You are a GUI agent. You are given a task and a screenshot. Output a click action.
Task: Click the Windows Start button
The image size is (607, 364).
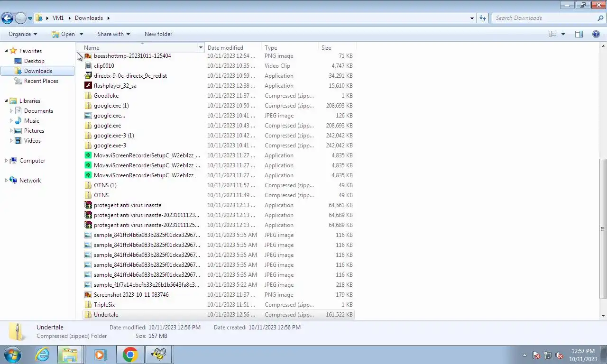tap(12, 355)
